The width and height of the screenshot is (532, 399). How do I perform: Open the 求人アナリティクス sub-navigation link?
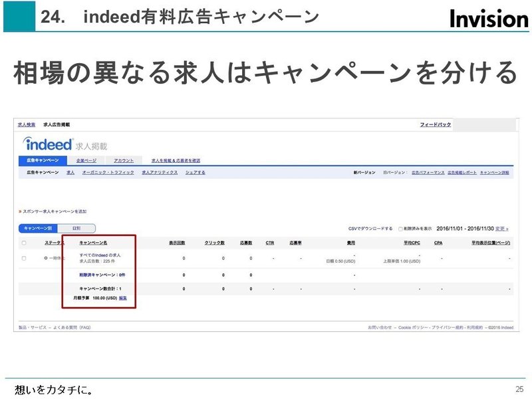(x=160, y=172)
